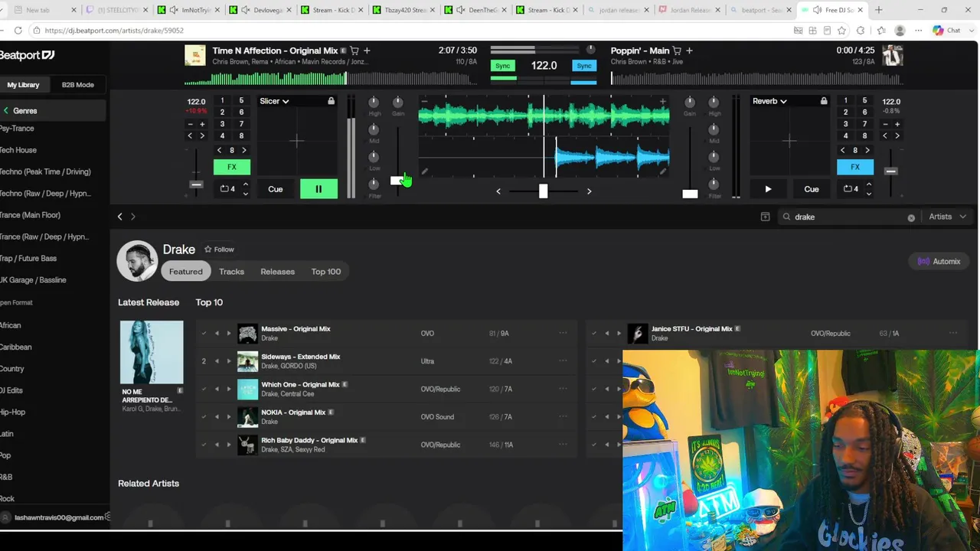Increase left deck tempo with plus button
Image resolution: width=980 pixels, height=551 pixels.
pyautogui.click(x=202, y=124)
